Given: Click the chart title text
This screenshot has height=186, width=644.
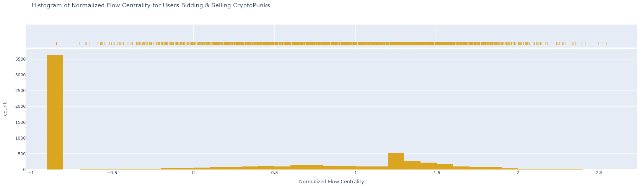Looking at the screenshot, I should coord(151,5).
